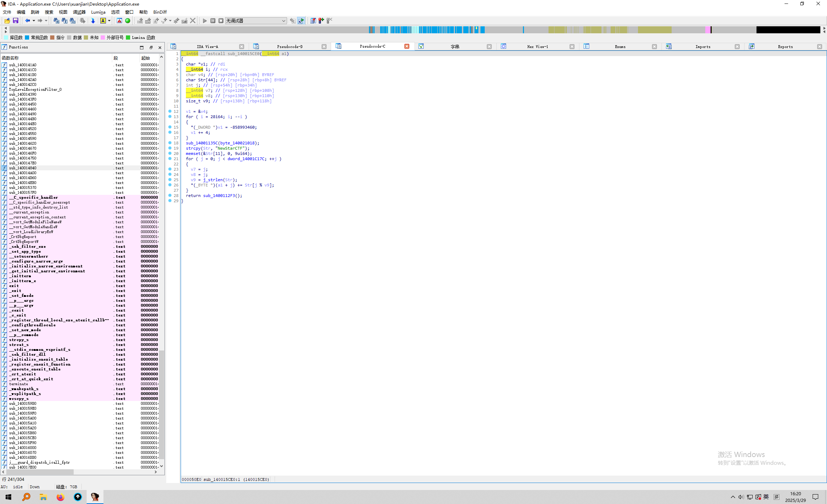Screen dimensions: 827x504
Task: Click the green circle Lumina icon
Action: pyautogui.click(x=128, y=21)
